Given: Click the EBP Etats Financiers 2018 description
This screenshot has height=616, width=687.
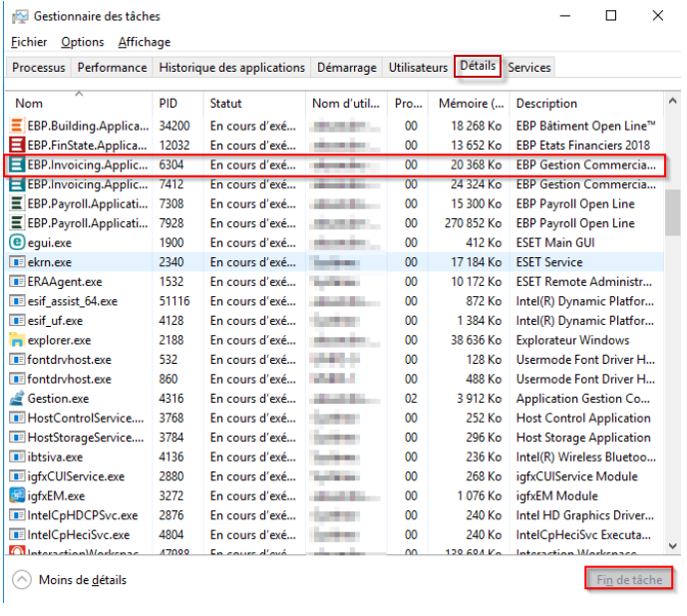Looking at the screenshot, I should tap(582, 145).
